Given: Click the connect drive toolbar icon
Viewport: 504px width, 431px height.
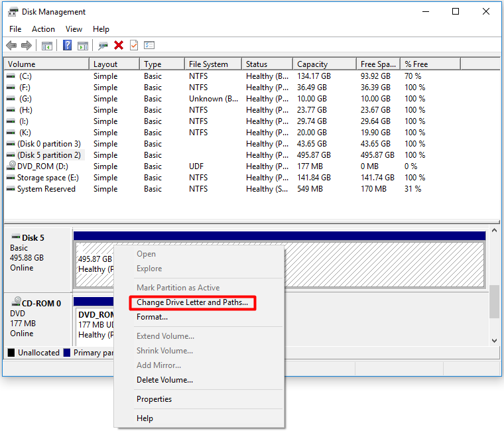Looking at the screenshot, I should tap(103, 46).
